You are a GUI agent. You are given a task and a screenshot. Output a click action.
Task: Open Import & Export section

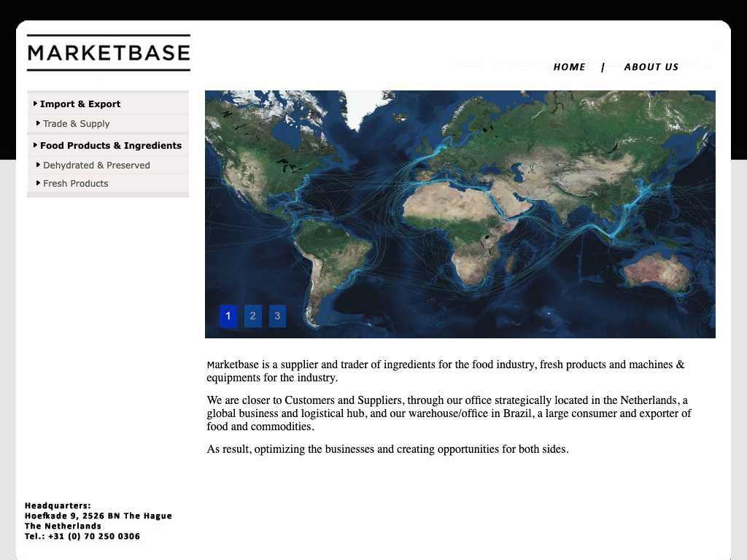(x=80, y=104)
